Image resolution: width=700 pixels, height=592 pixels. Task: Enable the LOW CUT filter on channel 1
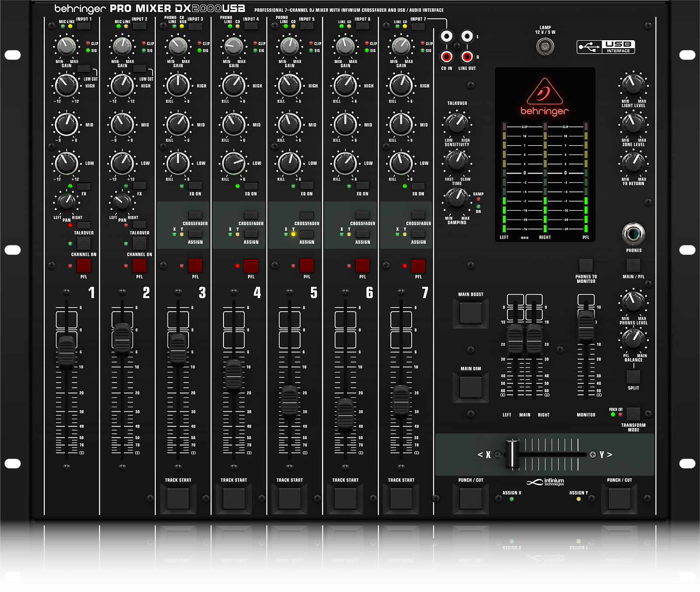click(x=83, y=68)
